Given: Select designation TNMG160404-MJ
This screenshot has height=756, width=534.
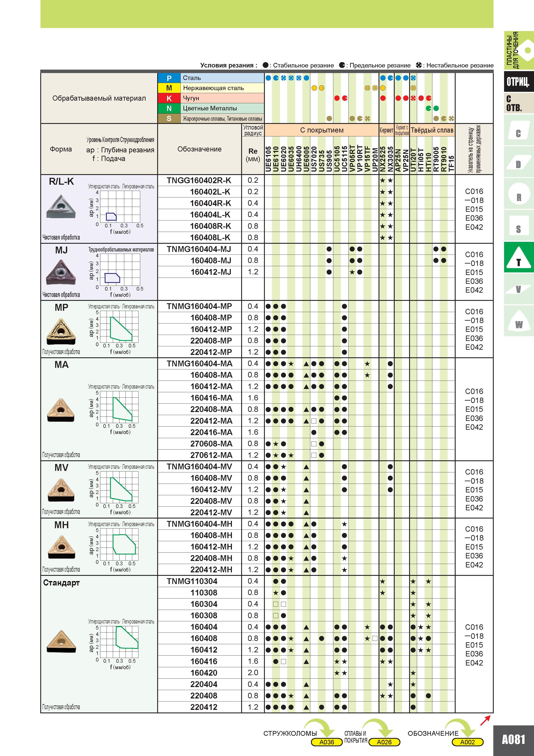Looking at the screenshot, I should click(x=199, y=249).
